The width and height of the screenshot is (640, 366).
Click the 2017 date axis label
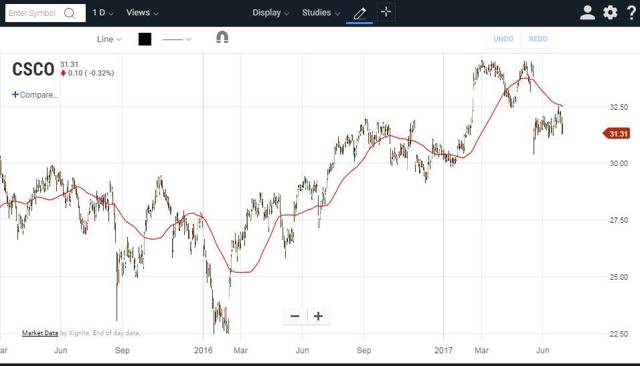pyautogui.click(x=444, y=350)
